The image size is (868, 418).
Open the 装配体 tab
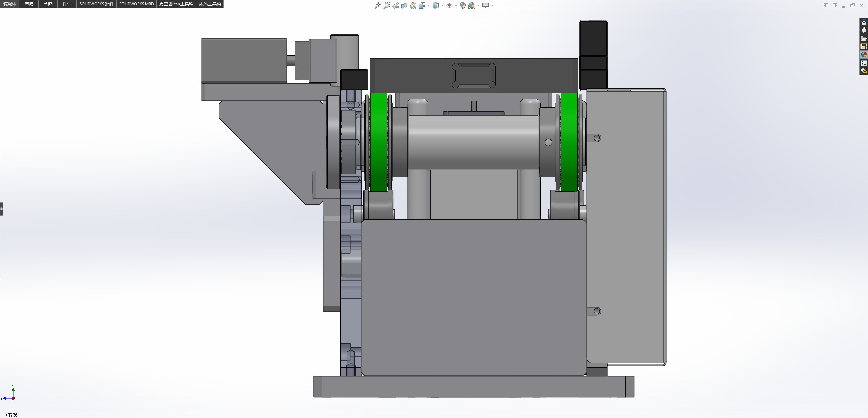click(10, 4)
